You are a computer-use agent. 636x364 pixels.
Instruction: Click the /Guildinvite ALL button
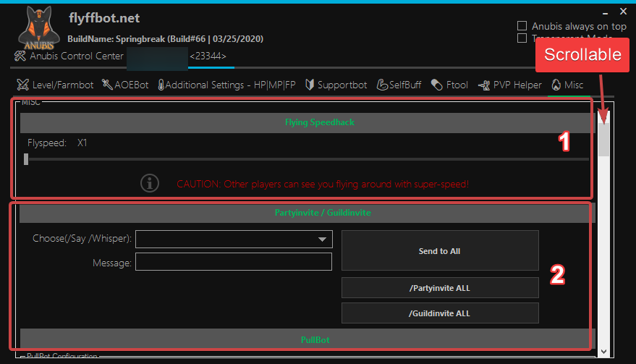[x=440, y=313]
